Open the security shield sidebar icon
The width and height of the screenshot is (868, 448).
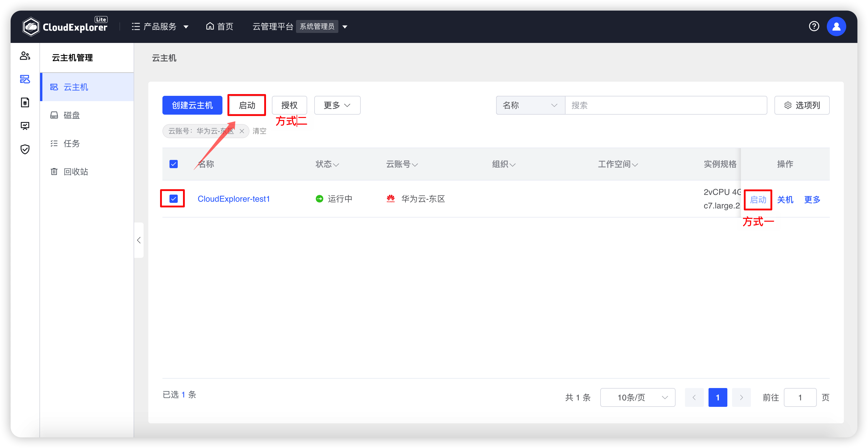(25, 149)
